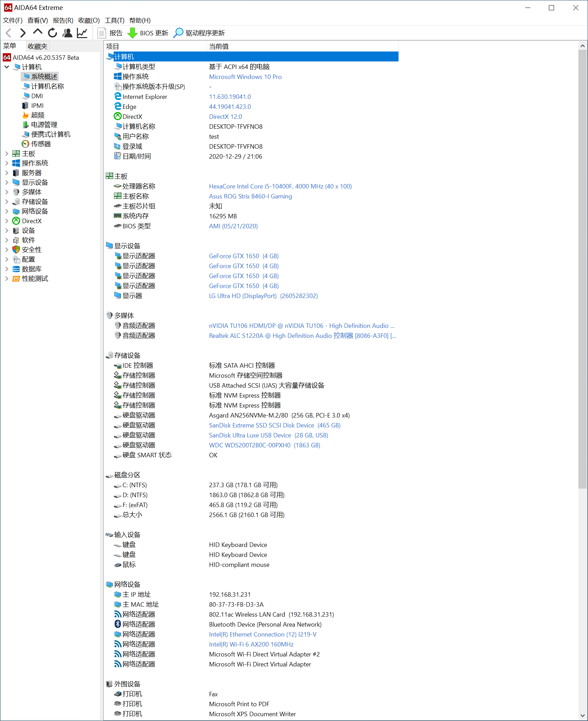The width and height of the screenshot is (588, 721).
Task: Click the vertical scrollbar up arrow
Action: 582,46
